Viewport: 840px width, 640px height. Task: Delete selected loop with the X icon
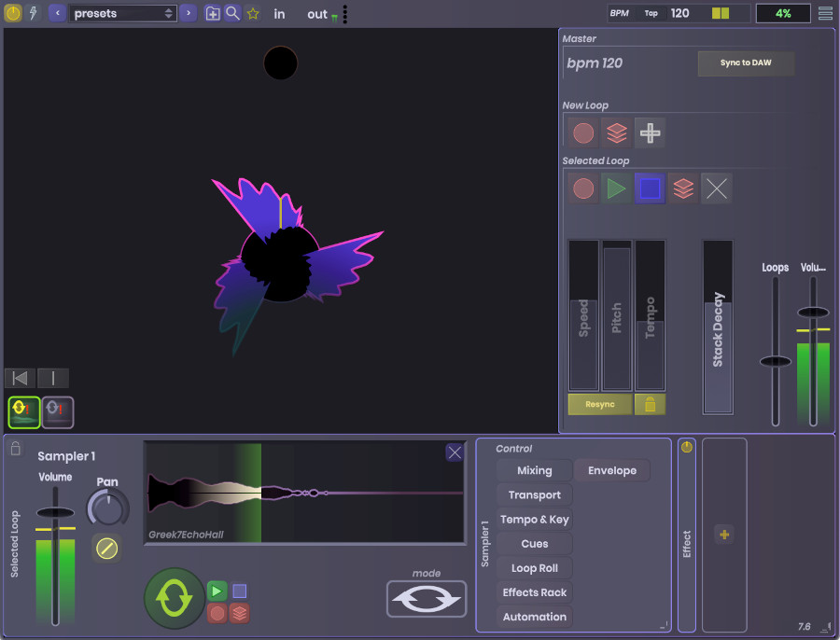[x=716, y=188]
